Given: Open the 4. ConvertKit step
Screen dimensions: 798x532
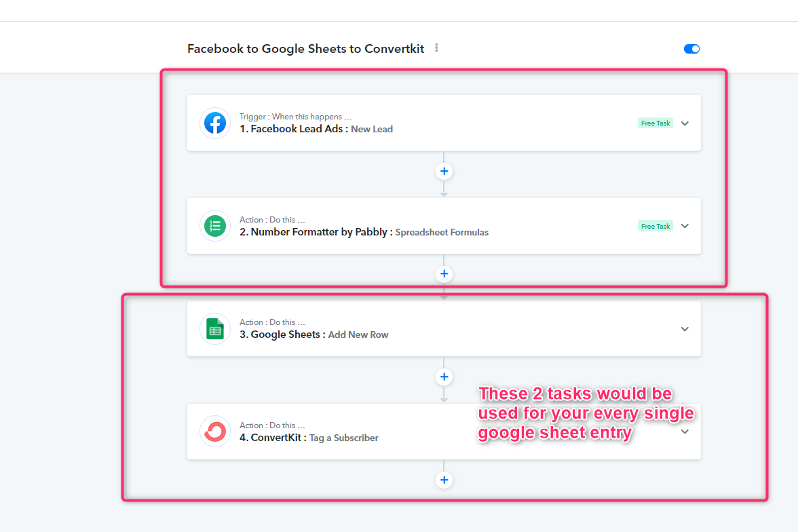Looking at the screenshot, I should point(444,432).
